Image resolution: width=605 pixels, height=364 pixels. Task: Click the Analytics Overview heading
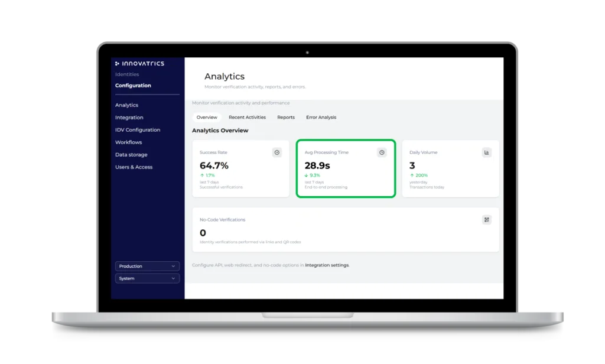(x=220, y=131)
